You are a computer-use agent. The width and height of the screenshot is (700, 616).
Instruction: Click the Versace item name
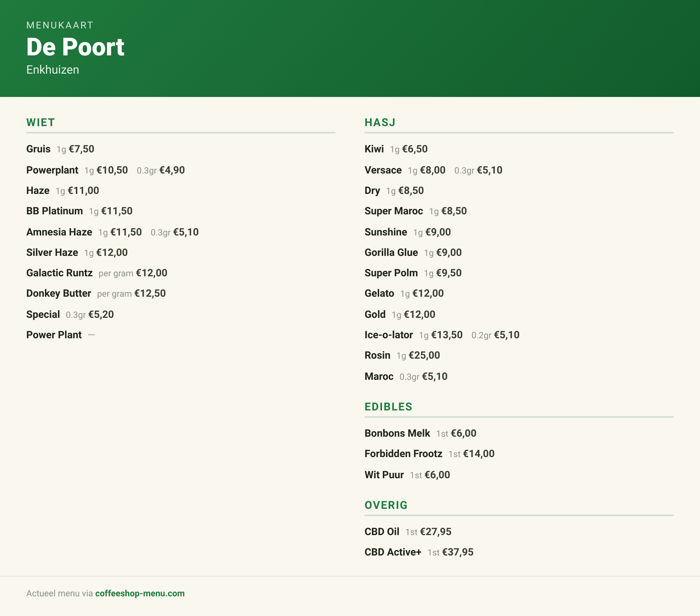click(383, 170)
